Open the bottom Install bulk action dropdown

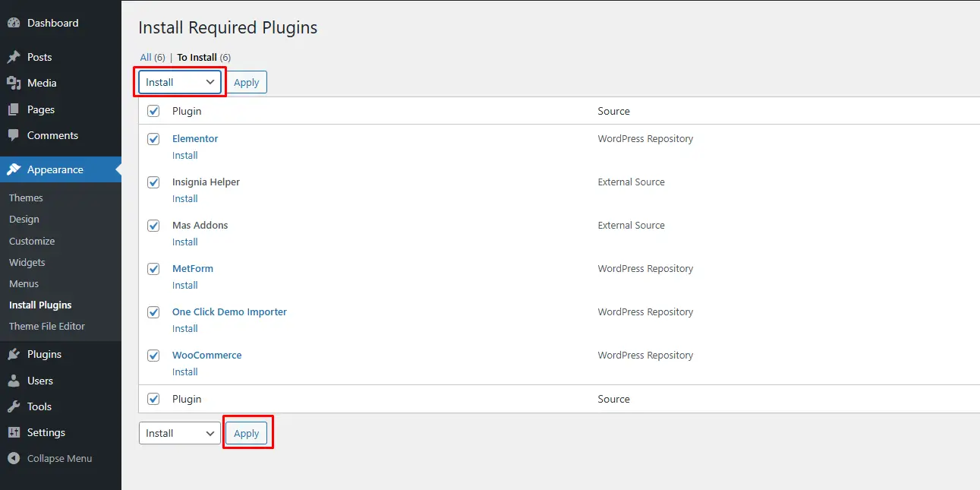(x=180, y=433)
